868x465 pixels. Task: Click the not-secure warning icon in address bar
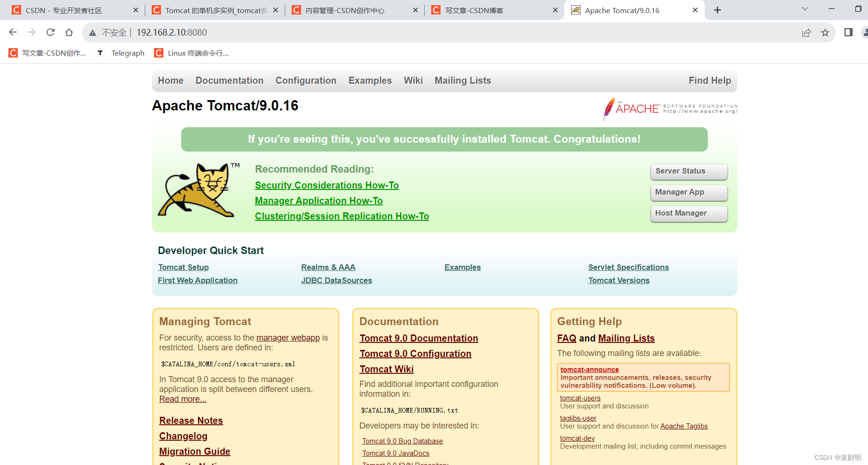click(93, 33)
